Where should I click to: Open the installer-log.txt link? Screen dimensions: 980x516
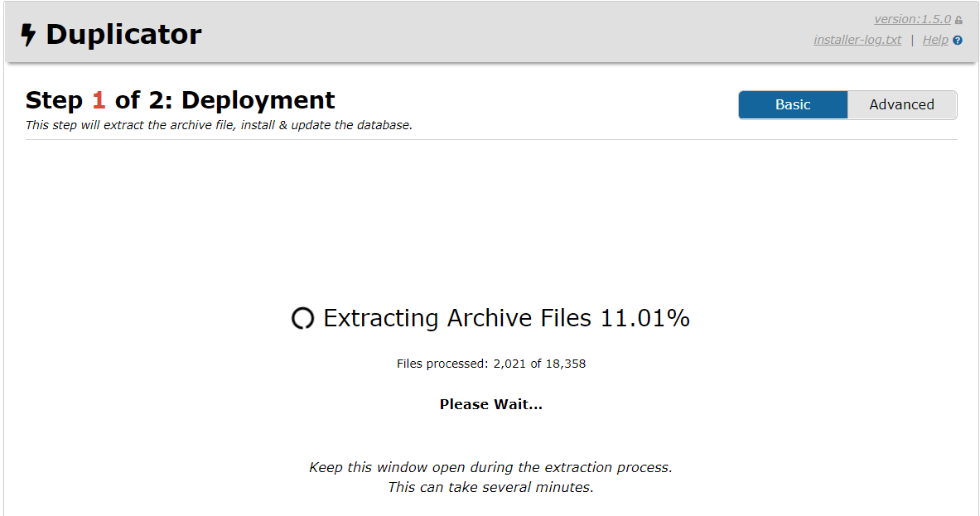(x=857, y=40)
